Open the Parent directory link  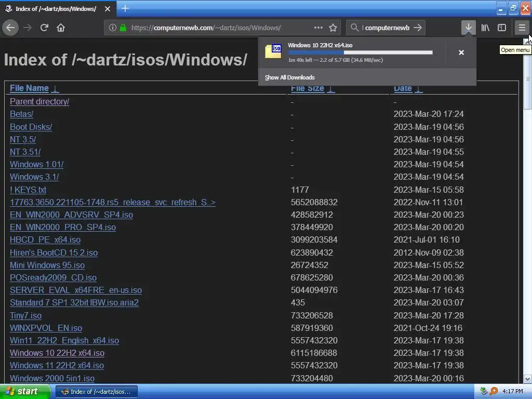(39, 101)
